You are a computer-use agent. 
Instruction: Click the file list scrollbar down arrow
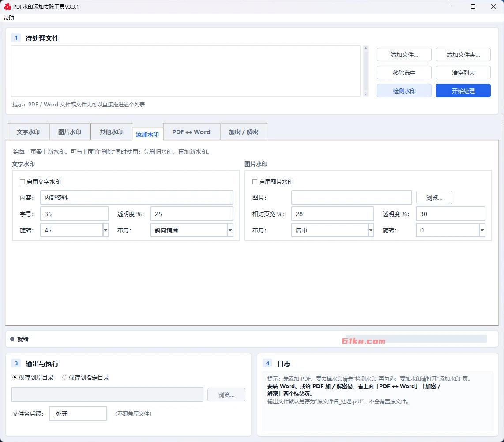tap(365, 94)
